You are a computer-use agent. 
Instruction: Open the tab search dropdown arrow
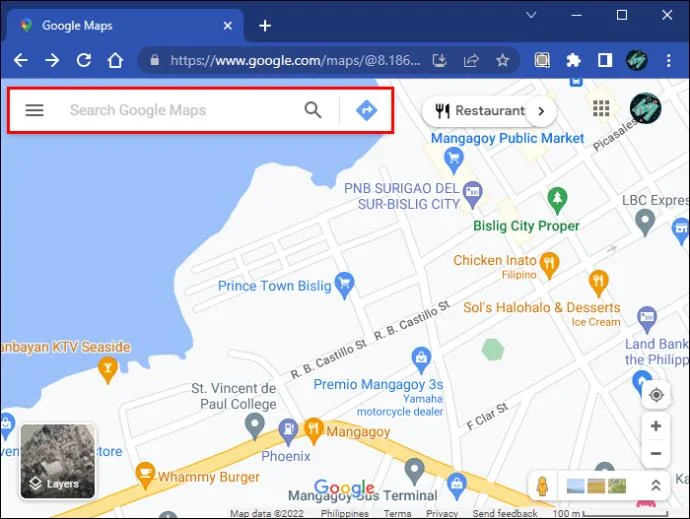531,15
